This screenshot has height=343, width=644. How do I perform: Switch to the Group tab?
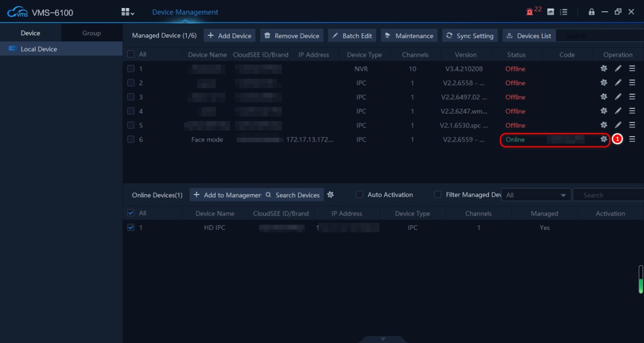(x=92, y=33)
